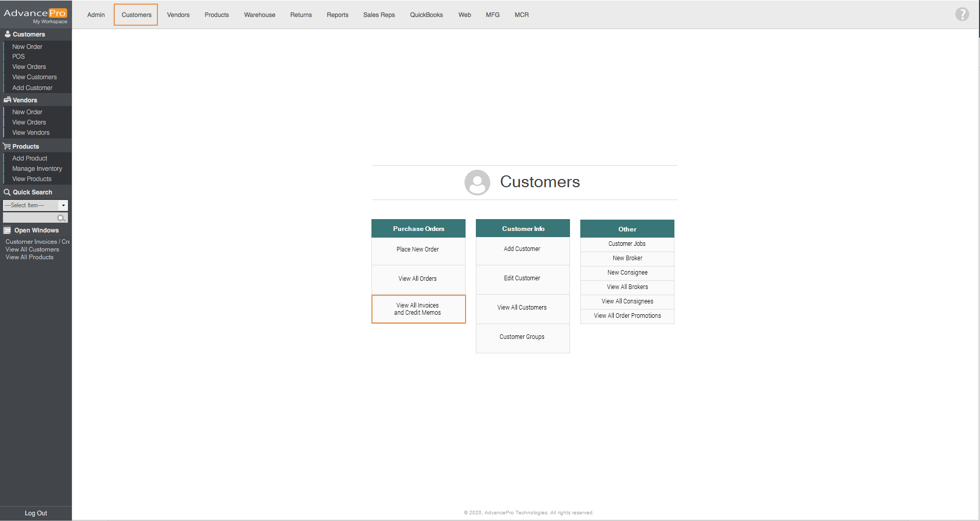Click the Customers person icon in sidebar
Viewport: 980px width, 521px height.
[x=8, y=34]
